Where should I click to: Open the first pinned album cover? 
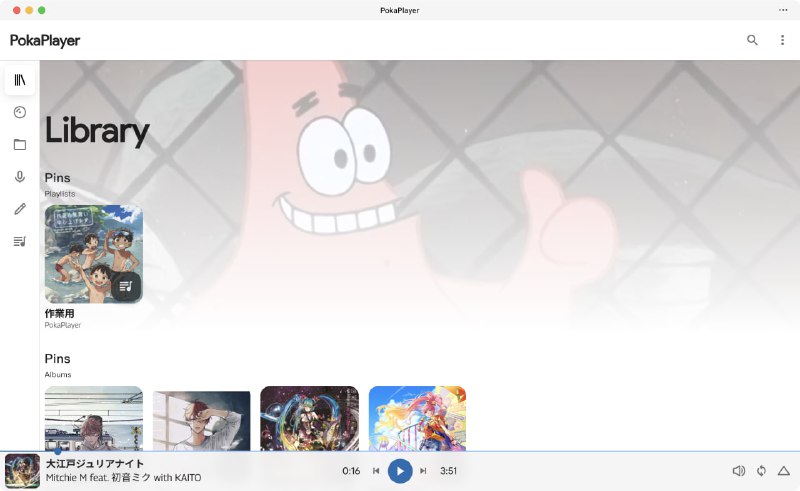pos(93,418)
